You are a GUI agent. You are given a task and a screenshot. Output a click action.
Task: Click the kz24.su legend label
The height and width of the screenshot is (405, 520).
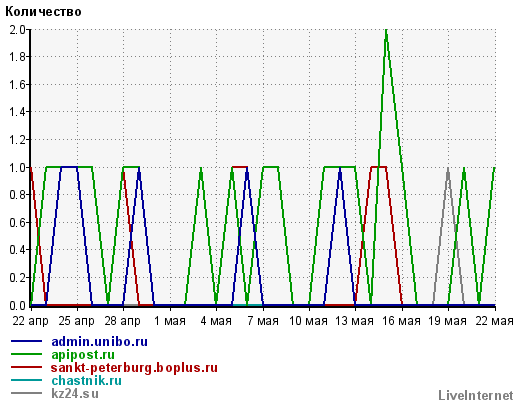(x=75, y=394)
